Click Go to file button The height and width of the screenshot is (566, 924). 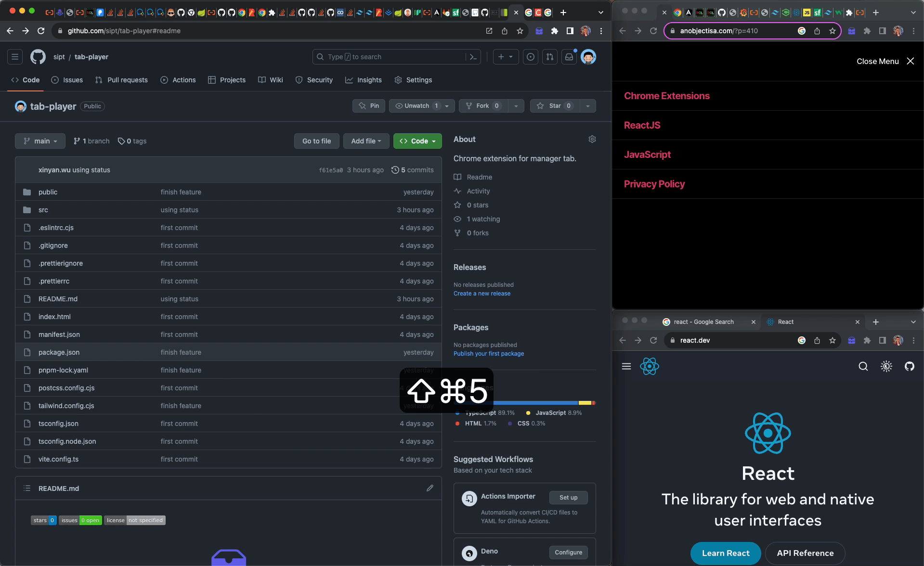click(316, 141)
